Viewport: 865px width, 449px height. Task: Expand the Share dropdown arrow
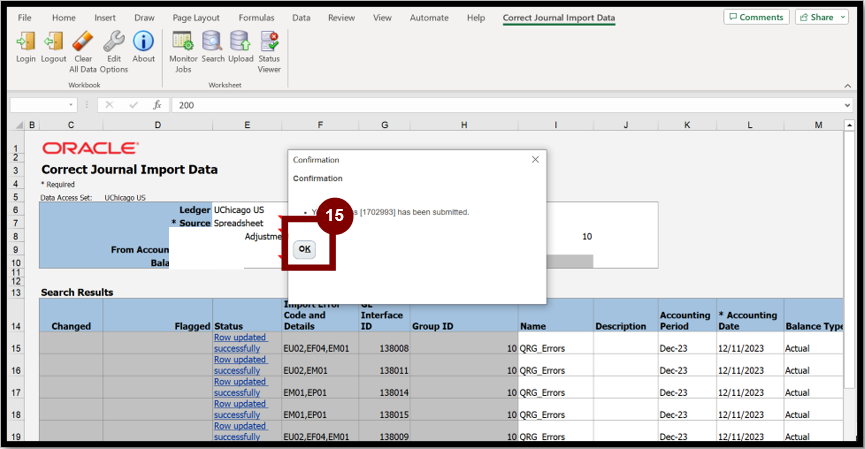click(x=843, y=17)
